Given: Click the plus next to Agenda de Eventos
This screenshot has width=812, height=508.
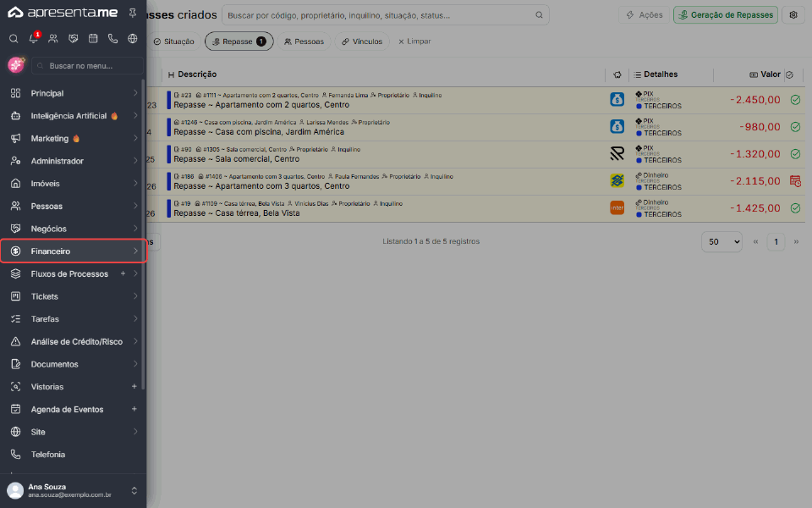Looking at the screenshot, I should [134, 409].
